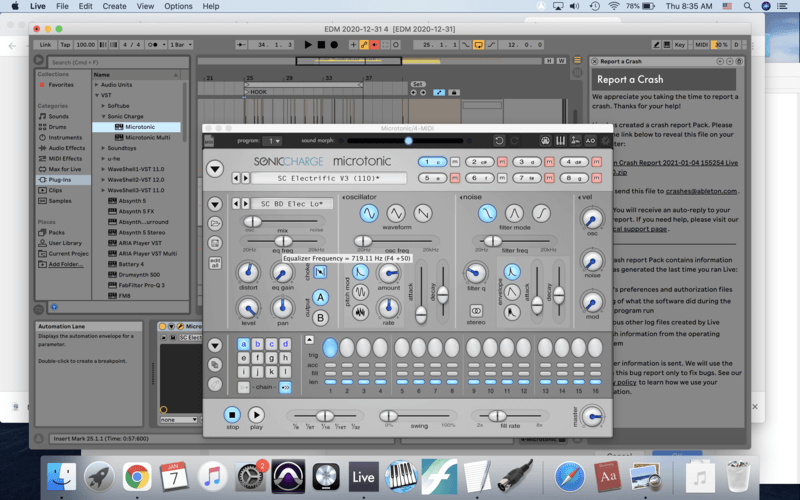Screen dimensions: 800x500
Task: Click the osc/noise mix slider handle
Action: pos(252,221)
